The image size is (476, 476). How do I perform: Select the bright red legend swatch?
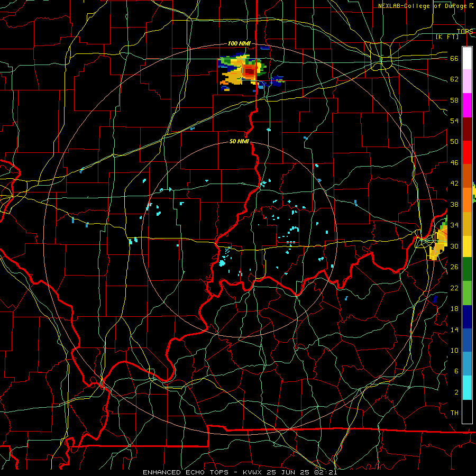pyautogui.click(x=467, y=152)
